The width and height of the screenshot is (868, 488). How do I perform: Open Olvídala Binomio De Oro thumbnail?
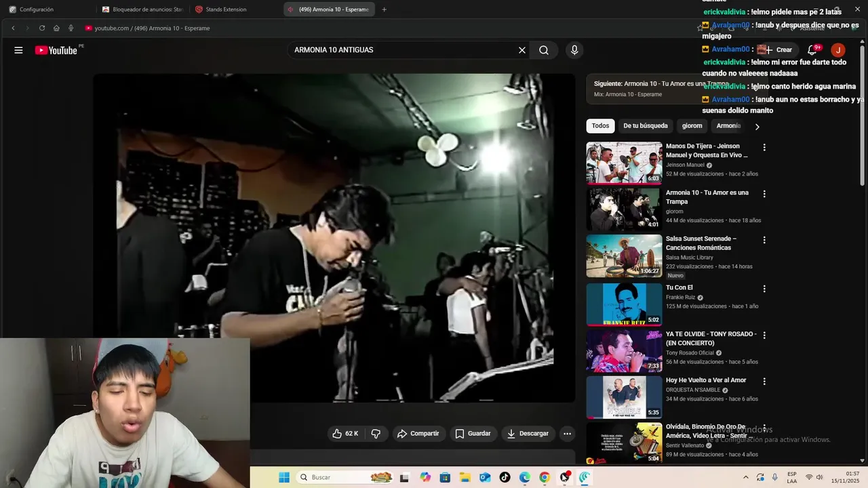click(x=624, y=443)
